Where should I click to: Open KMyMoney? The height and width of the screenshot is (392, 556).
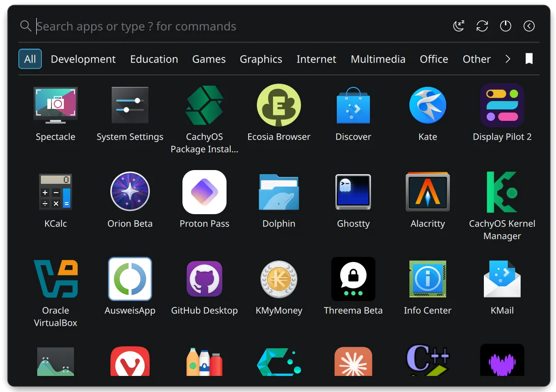coord(279,278)
